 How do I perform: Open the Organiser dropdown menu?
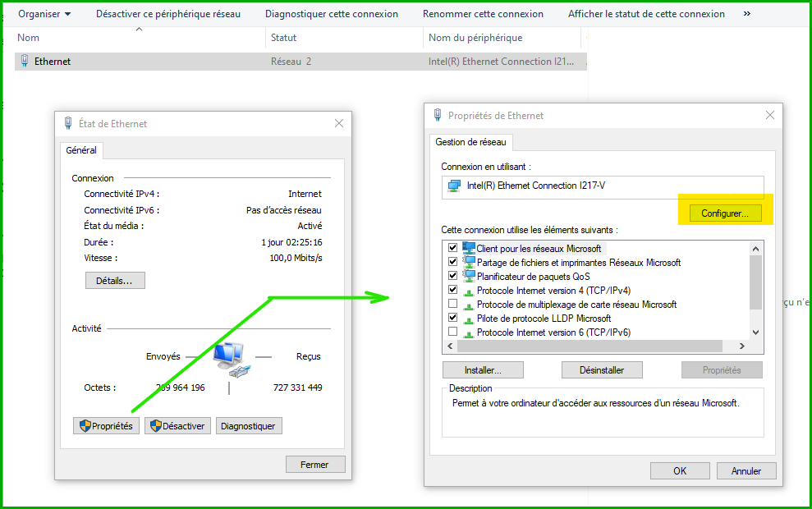click(x=44, y=14)
